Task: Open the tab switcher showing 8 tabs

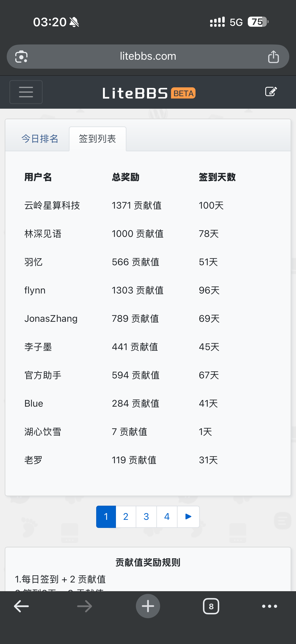Action: [211, 606]
